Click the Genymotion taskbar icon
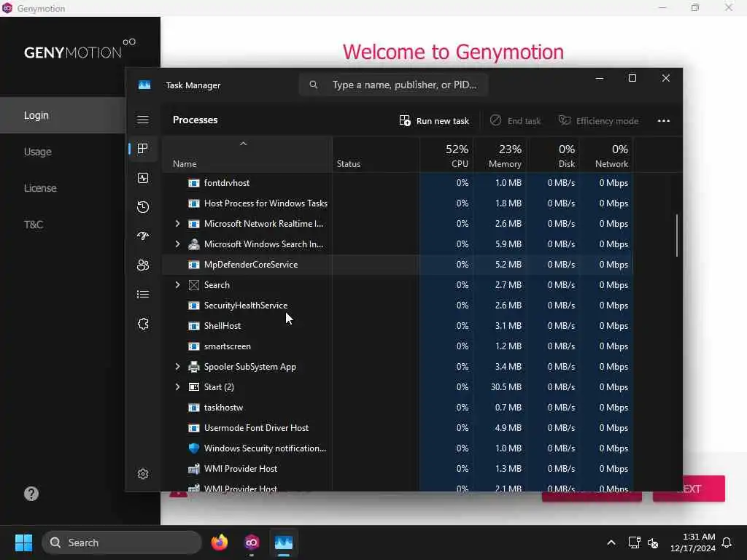The height and width of the screenshot is (560, 747). pos(252,542)
